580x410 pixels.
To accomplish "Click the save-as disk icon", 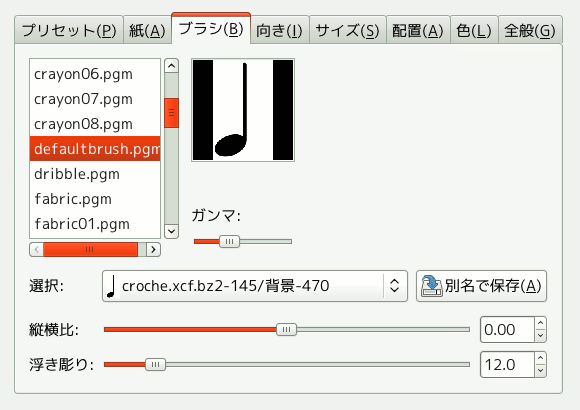I will click(431, 286).
